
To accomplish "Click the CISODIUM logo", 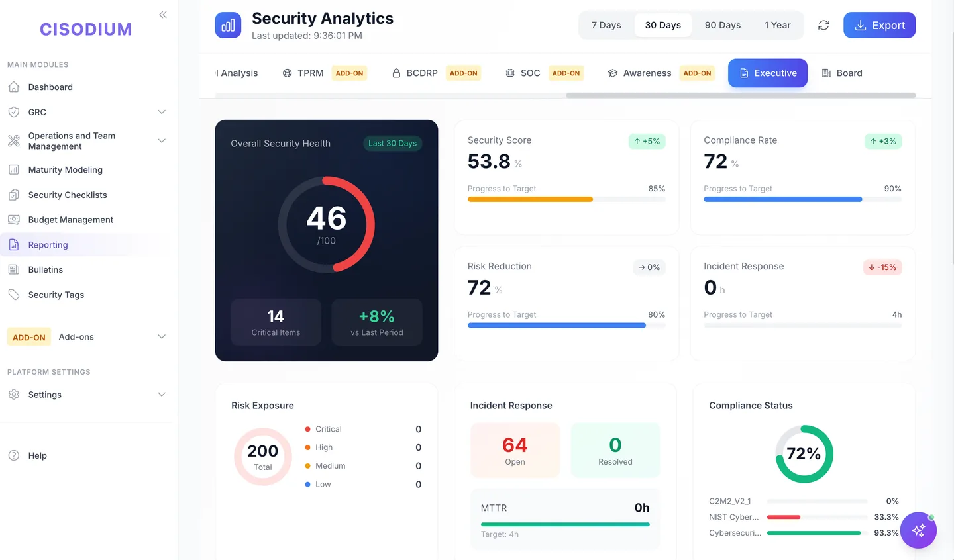I will point(85,30).
